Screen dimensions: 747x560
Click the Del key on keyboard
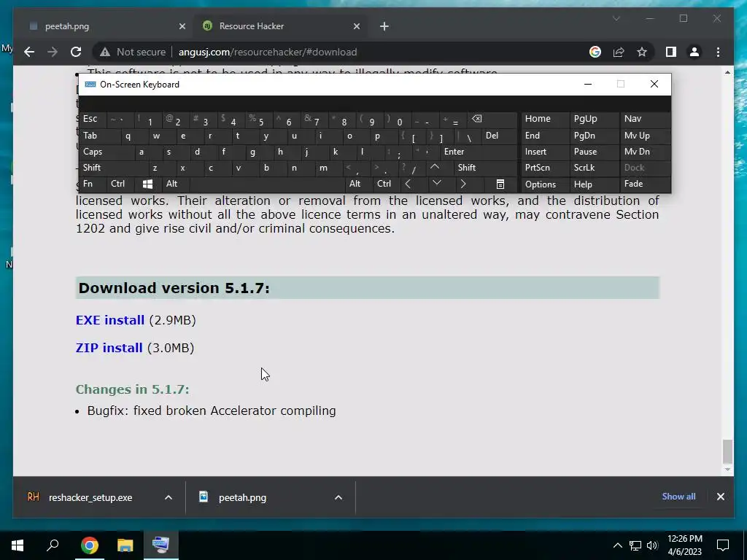(x=499, y=136)
